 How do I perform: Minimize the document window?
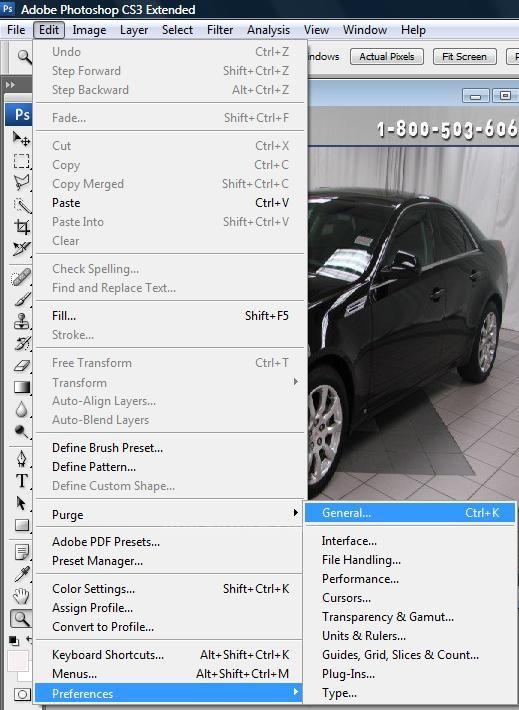click(476, 96)
